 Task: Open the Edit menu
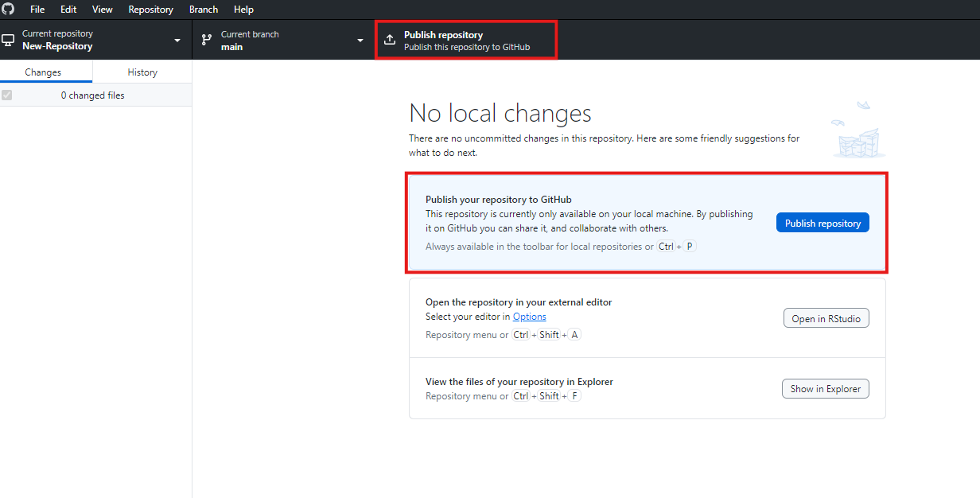[x=68, y=10]
